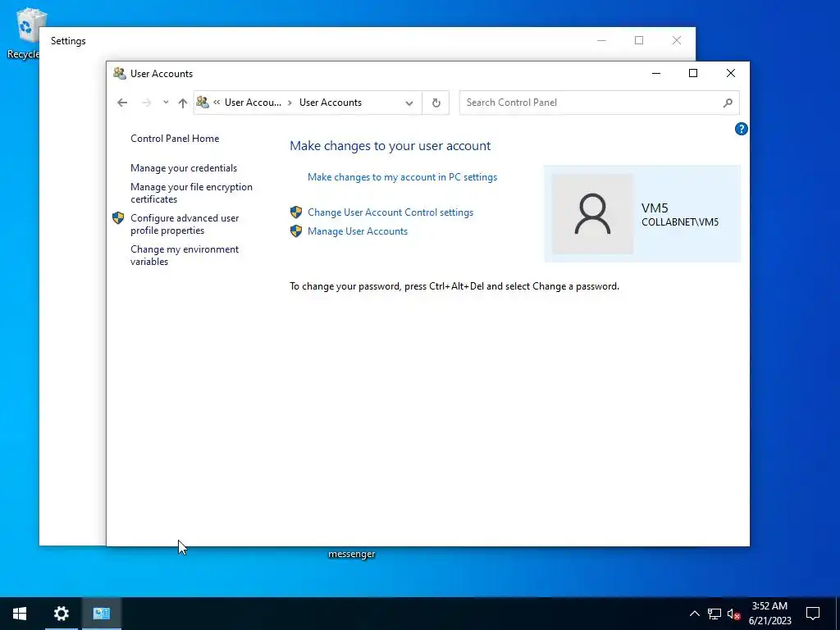
Task: Open Configure advanced user profile properties
Action: 185,224
